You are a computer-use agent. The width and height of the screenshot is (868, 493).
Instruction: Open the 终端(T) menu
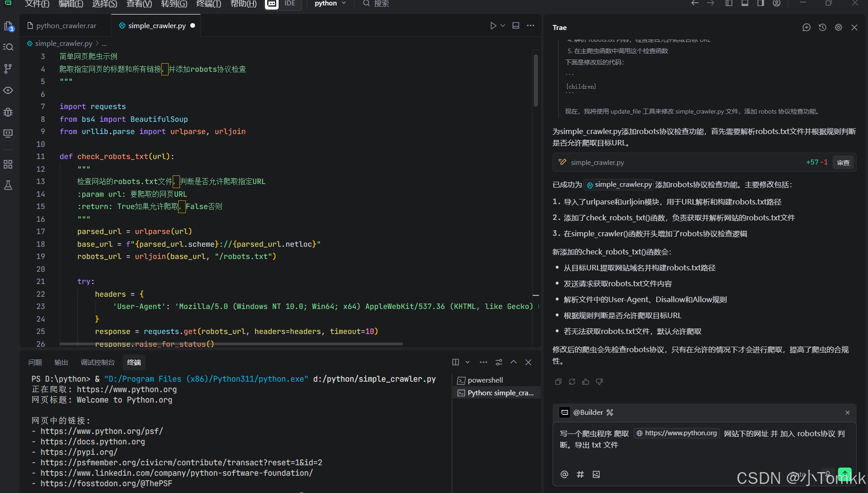pos(209,4)
